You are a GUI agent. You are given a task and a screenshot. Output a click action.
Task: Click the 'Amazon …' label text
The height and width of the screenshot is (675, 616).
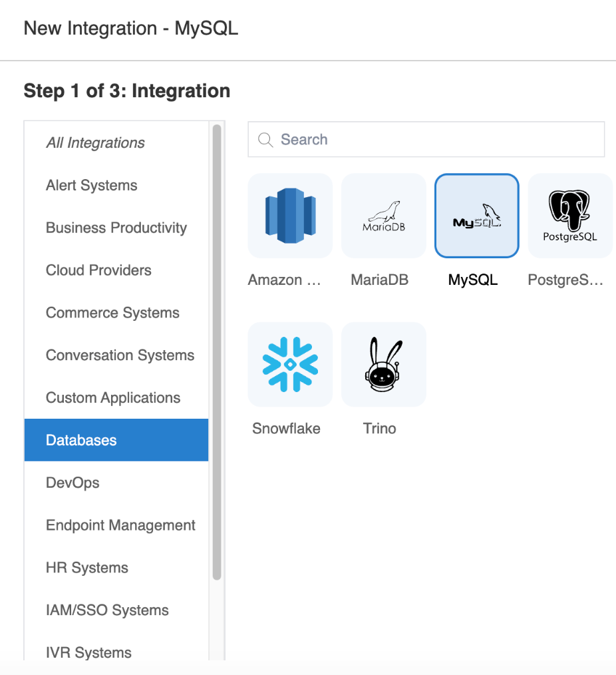(284, 280)
